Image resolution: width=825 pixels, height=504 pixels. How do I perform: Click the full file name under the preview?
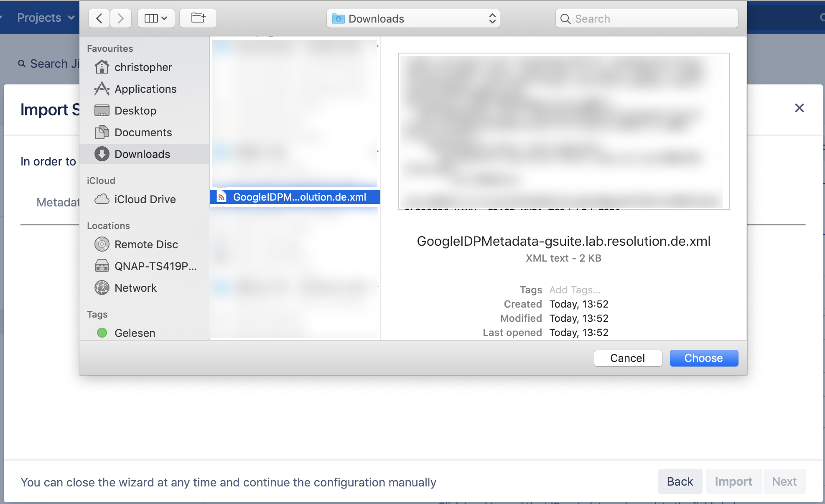pyautogui.click(x=563, y=241)
